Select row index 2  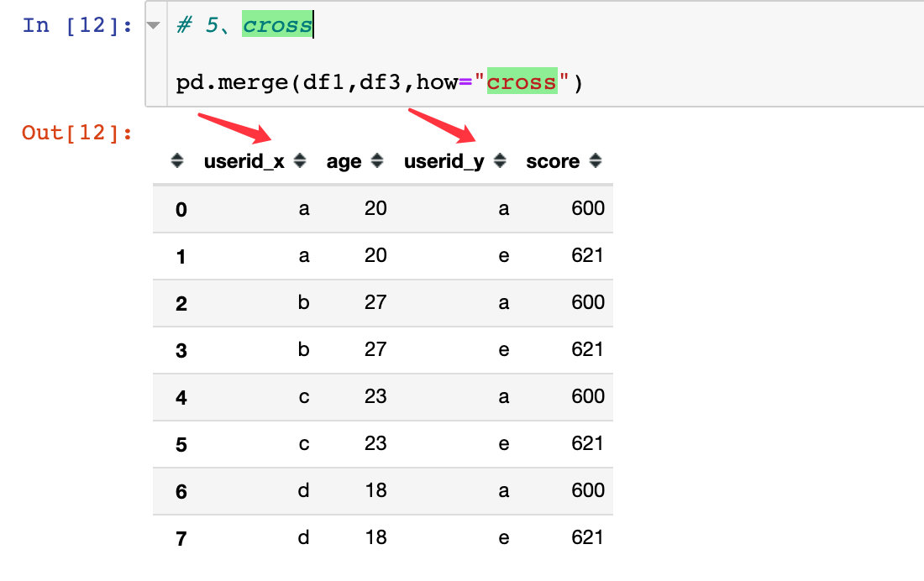click(181, 303)
